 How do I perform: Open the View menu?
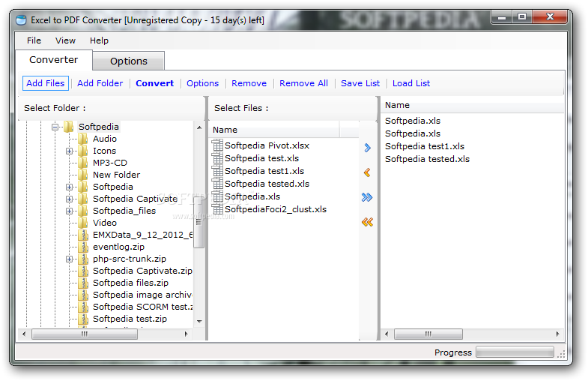click(x=65, y=40)
